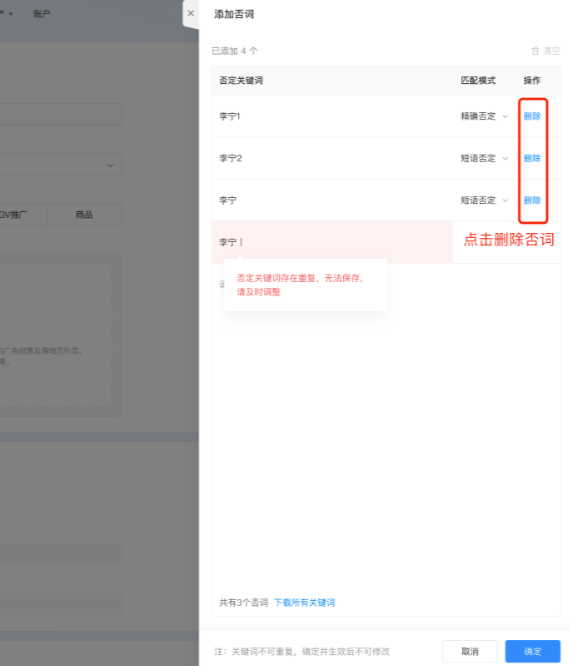Click the 已添加 4 个 count text

coord(234,51)
